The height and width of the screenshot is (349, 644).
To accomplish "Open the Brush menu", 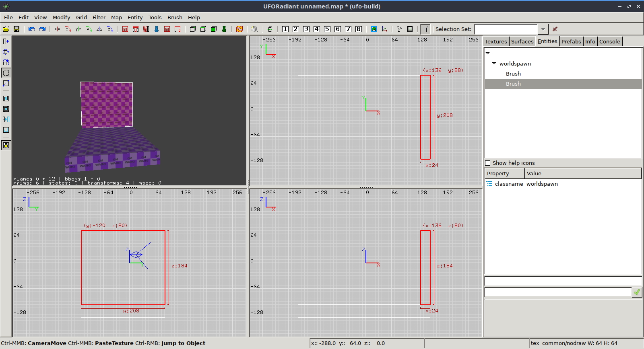I will coord(175,17).
